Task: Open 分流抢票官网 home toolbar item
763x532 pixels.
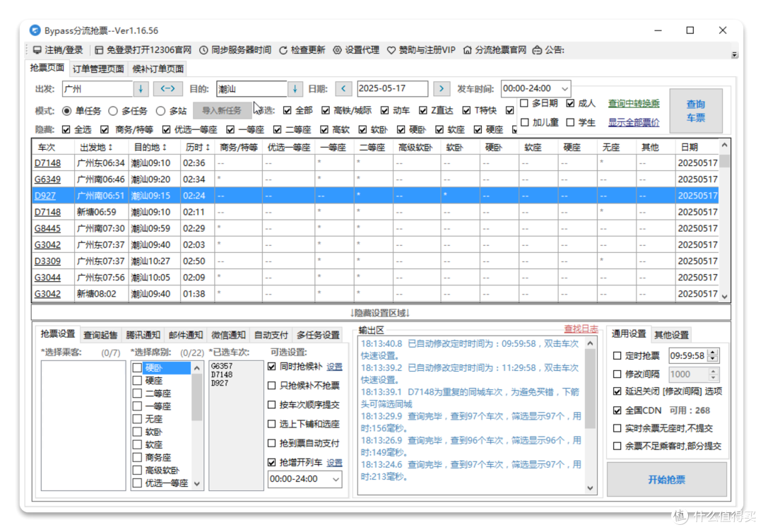Action: point(495,50)
